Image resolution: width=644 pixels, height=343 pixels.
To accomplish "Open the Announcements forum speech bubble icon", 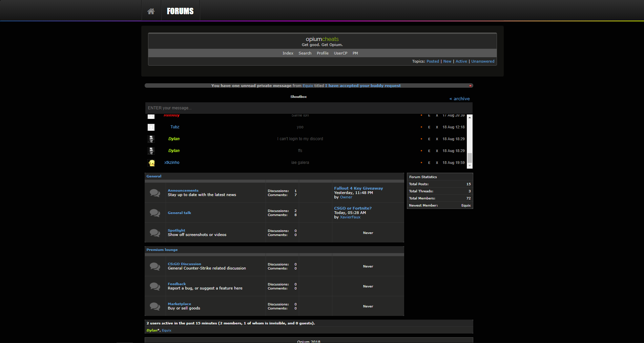I will click(x=155, y=193).
